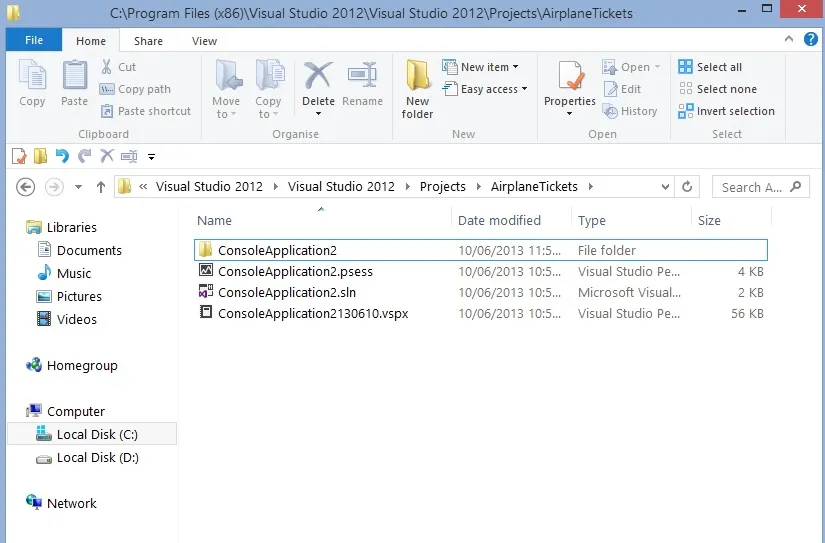Click Select all
This screenshot has height=543, width=825.
click(x=710, y=67)
